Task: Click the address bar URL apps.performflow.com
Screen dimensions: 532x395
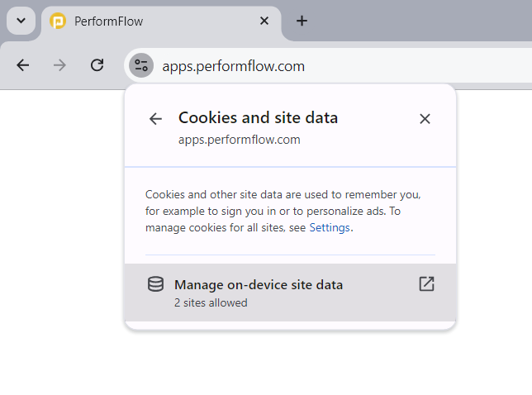Action: 234,66
